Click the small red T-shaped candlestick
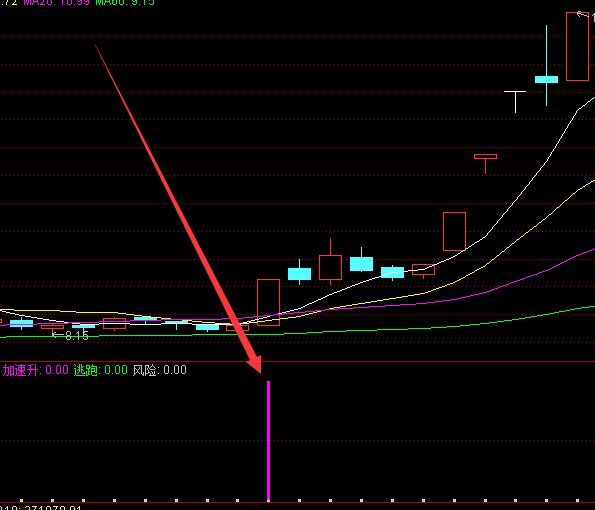The image size is (595, 510). click(485, 163)
